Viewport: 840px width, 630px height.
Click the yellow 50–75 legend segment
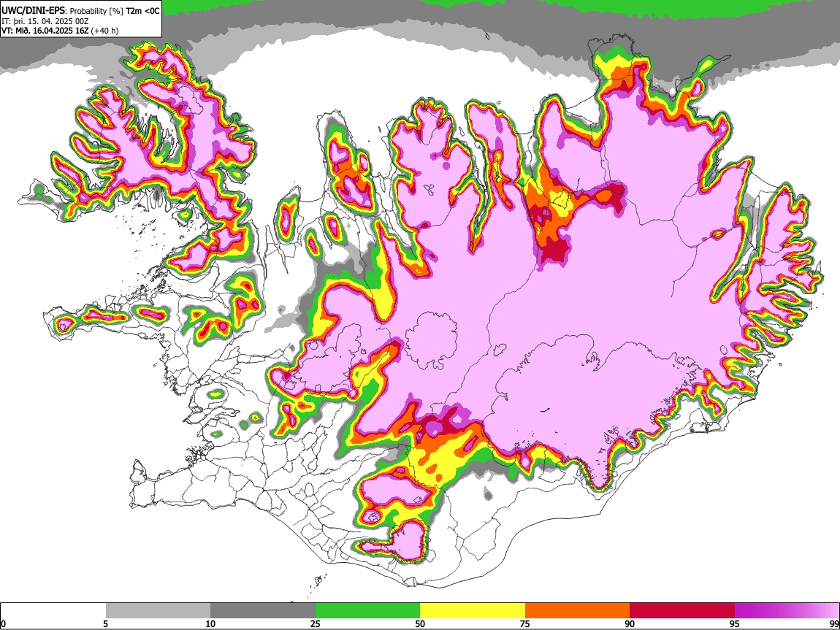pos(473,610)
